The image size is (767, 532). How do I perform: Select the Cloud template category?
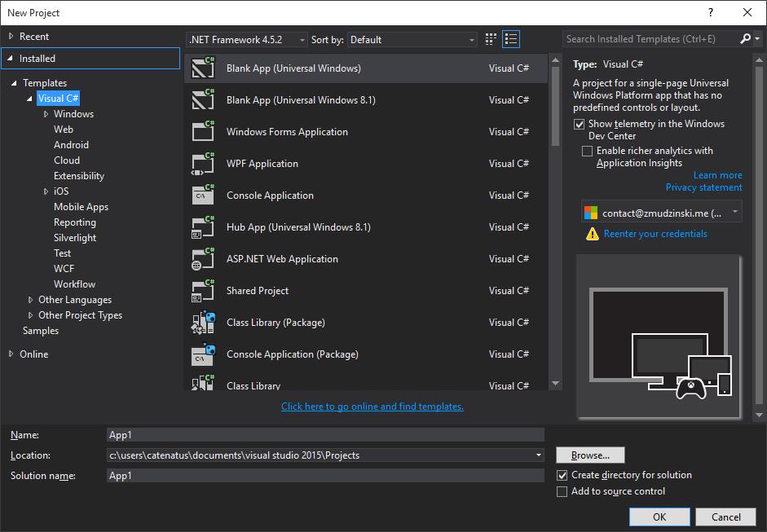67,160
